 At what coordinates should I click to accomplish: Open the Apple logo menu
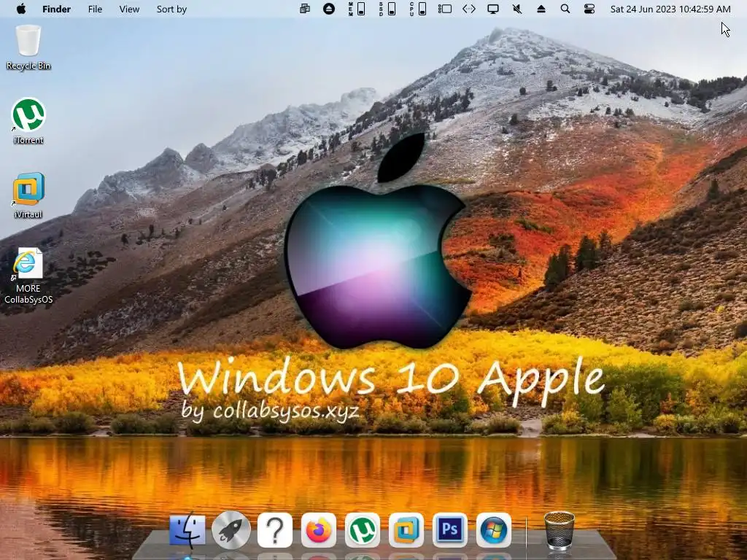pyautogui.click(x=21, y=9)
